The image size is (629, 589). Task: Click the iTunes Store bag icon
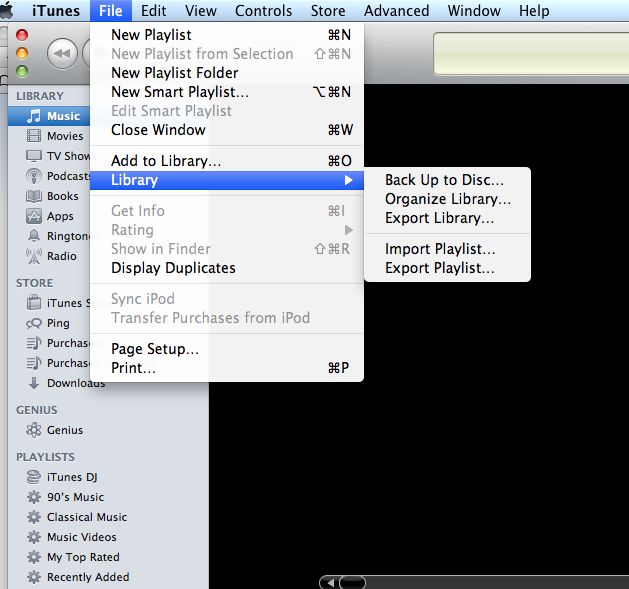coord(34,302)
